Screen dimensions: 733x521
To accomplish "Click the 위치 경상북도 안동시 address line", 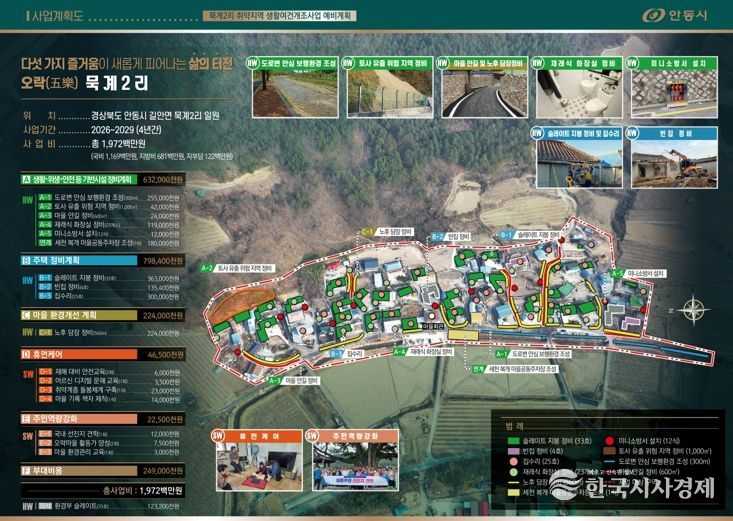I will click(x=121, y=116).
